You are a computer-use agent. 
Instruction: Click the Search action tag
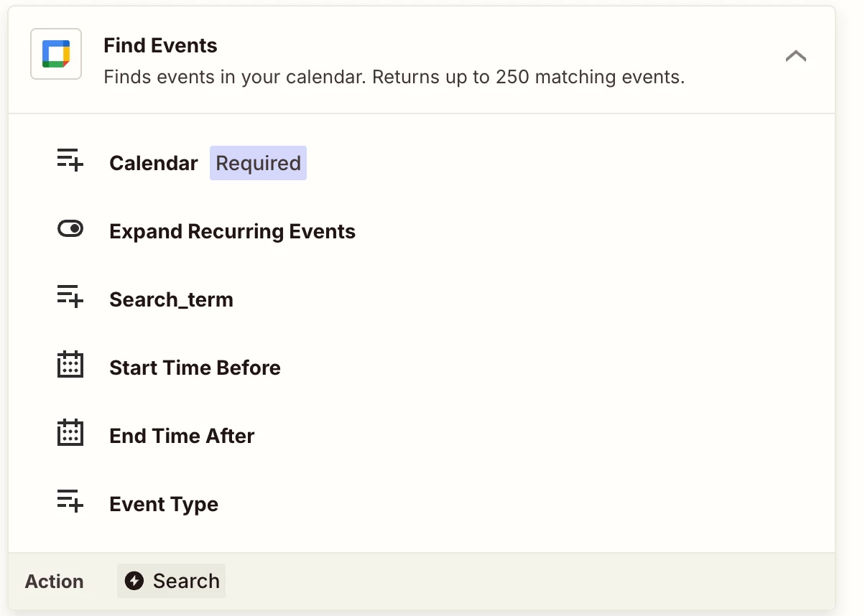click(x=172, y=581)
